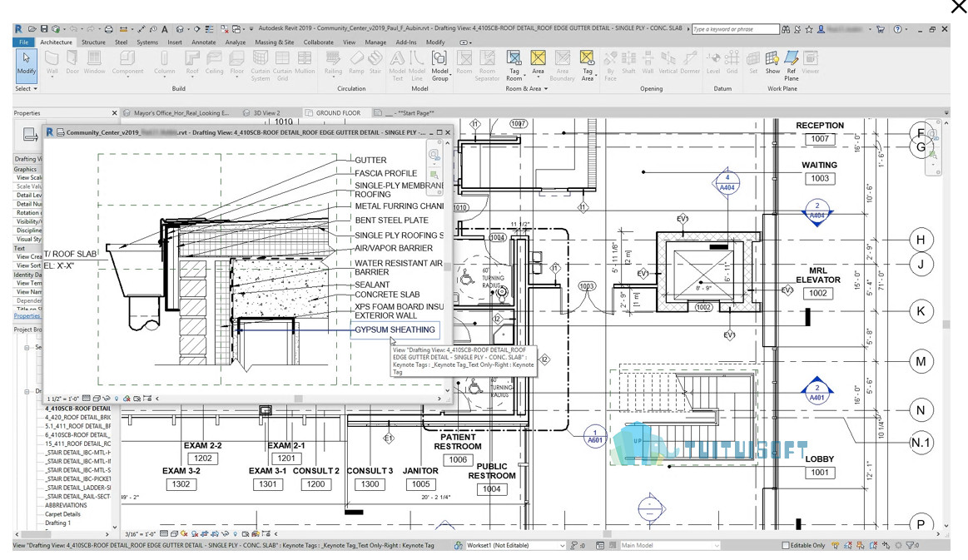
Task: Collapse the Drafting Views tree node
Action: pos(27,391)
